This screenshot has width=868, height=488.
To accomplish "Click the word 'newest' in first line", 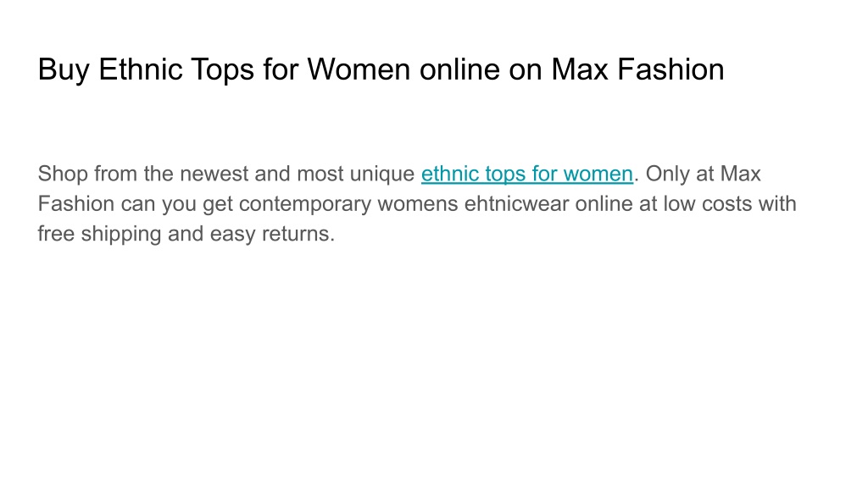I will point(214,174).
